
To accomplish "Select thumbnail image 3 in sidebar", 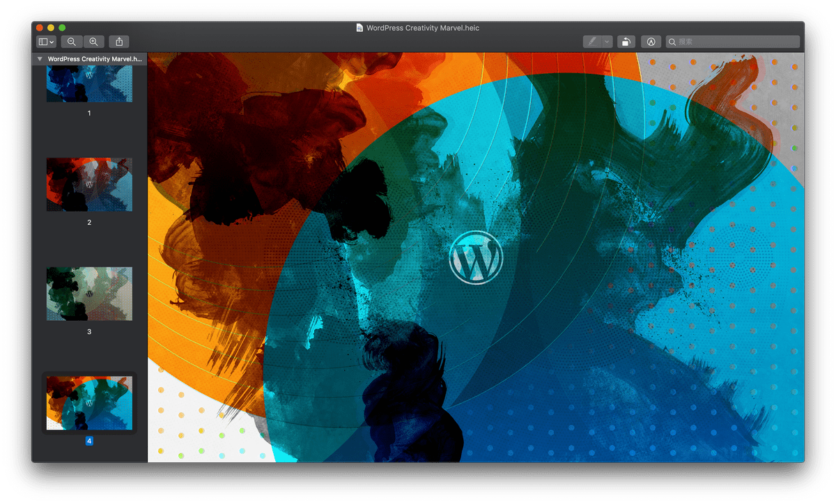I will (89, 294).
